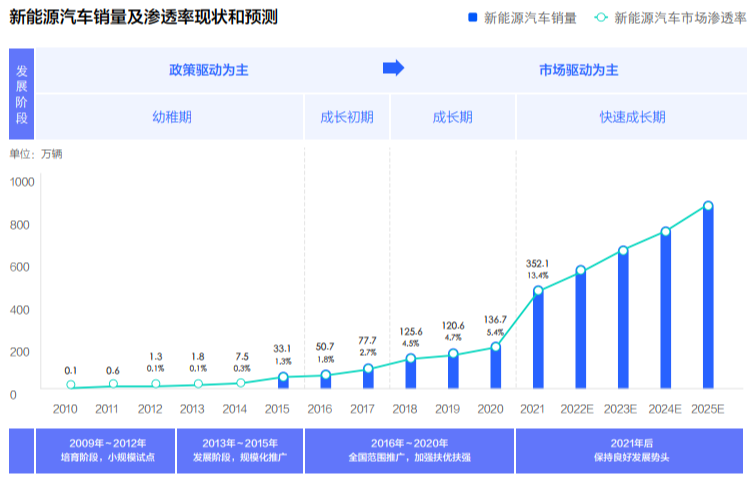Click the 单位: 万辆 unit label
The width and height of the screenshot is (753, 481).
36,154
